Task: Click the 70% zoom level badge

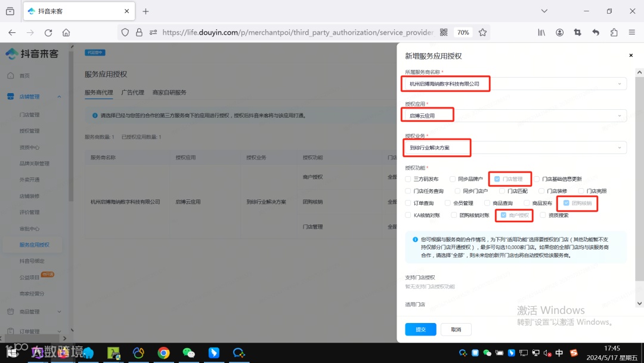Action: pyautogui.click(x=463, y=32)
